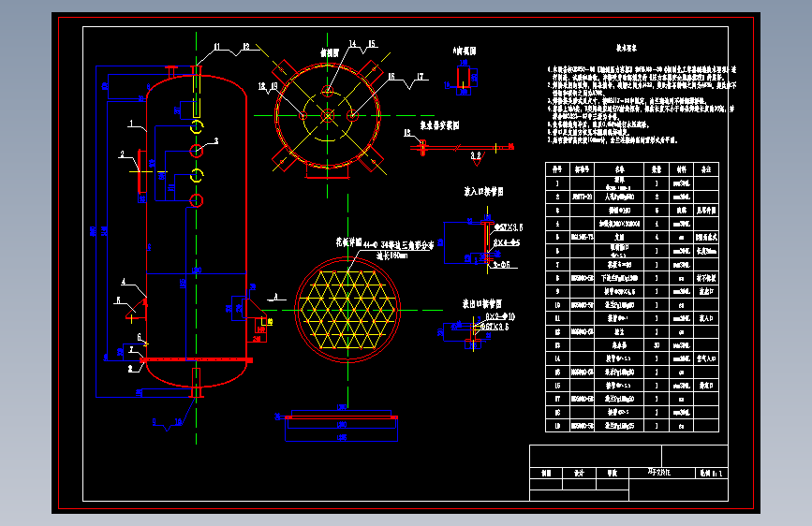
Task: Click callout 3 beside the red nozzle circle
Action: pos(216,140)
